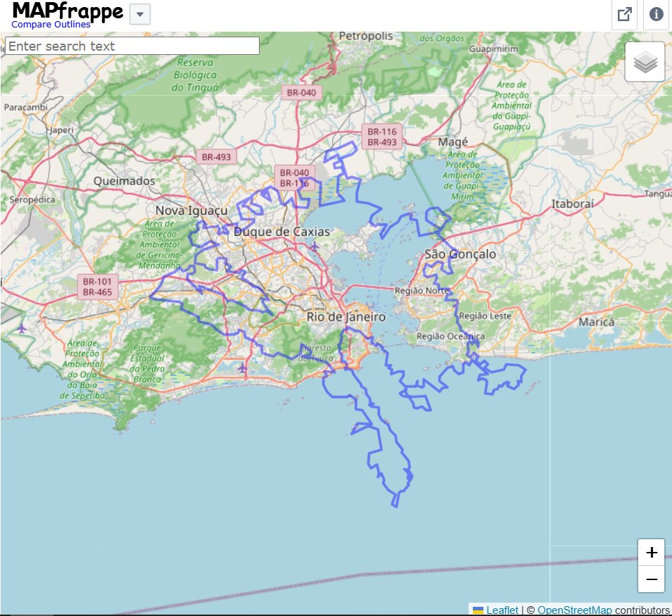Click the Reserva Biológica do Tinguá label
The width and height of the screenshot is (672, 616).
(x=196, y=75)
